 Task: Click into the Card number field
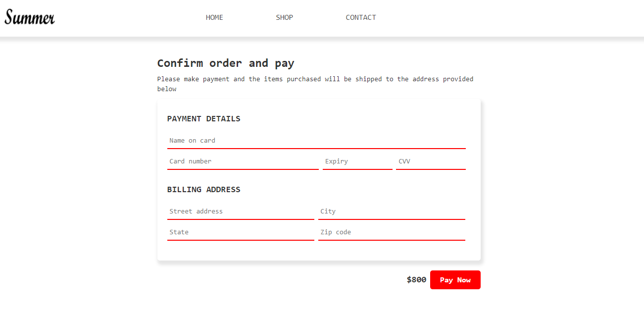243,161
